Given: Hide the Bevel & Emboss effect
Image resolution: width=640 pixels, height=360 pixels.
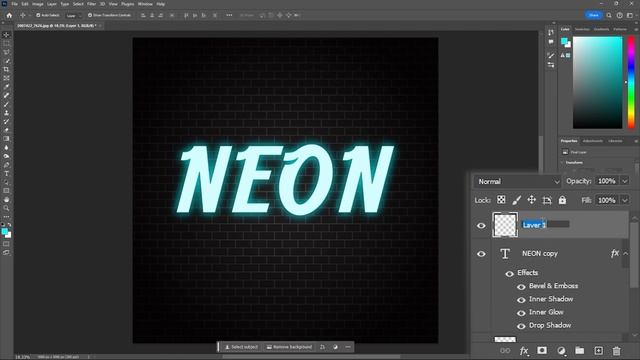Looking at the screenshot, I should pyautogui.click(x=521, y=287).
